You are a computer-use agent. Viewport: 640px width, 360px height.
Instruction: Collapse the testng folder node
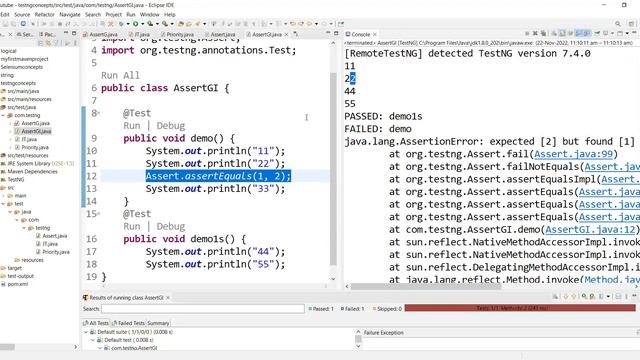(x=24, y=228)
